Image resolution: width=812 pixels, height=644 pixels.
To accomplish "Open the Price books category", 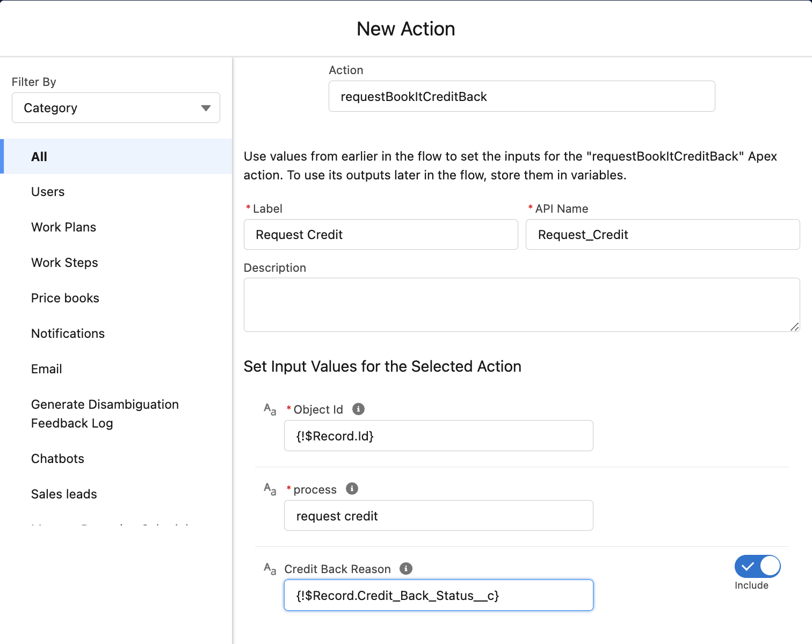I will coord(65,298).
